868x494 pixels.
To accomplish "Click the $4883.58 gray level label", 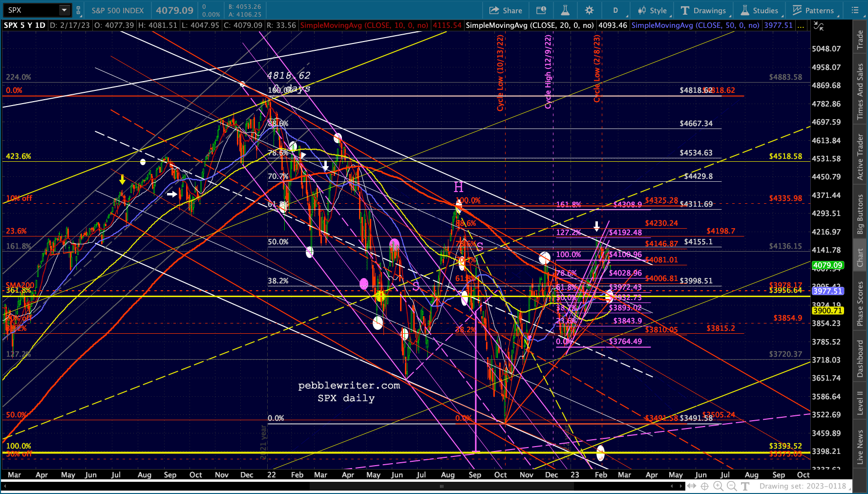I will 785,77.
